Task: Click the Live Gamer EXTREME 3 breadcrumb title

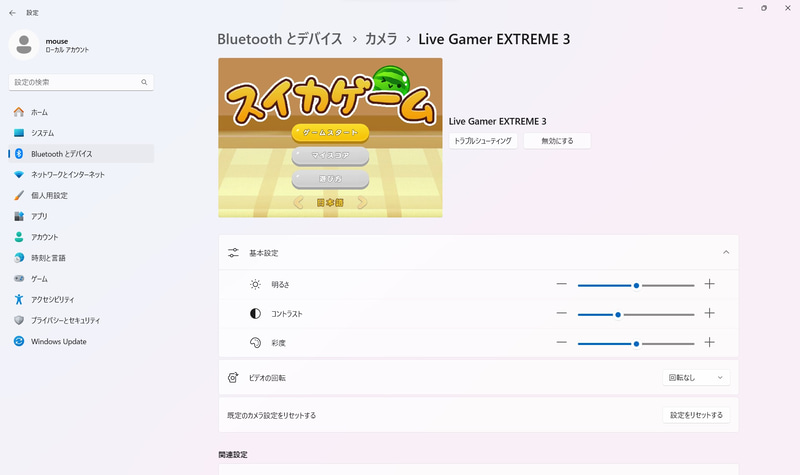Action: tap(494, 39)
